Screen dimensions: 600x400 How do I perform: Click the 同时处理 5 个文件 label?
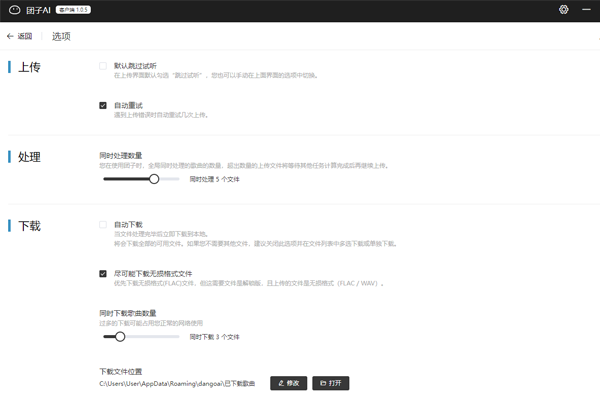pos(214,179)
